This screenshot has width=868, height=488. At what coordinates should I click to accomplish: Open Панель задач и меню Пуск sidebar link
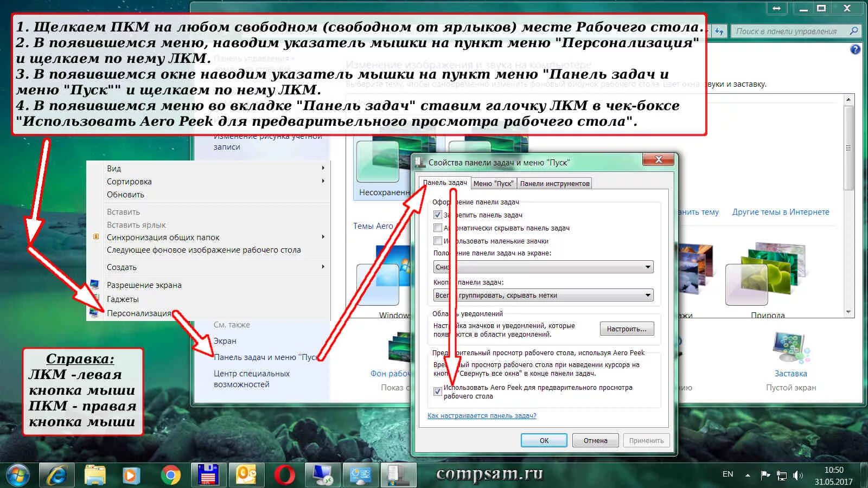pos(266,357)
